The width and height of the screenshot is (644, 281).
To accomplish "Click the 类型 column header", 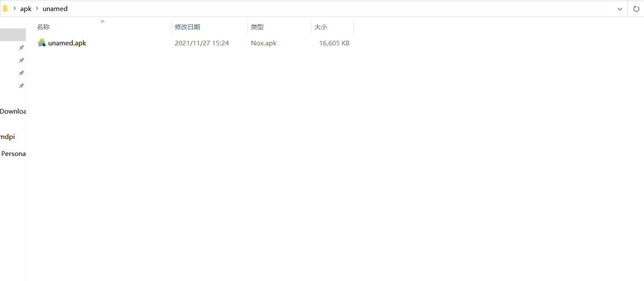I will (257, 26).
